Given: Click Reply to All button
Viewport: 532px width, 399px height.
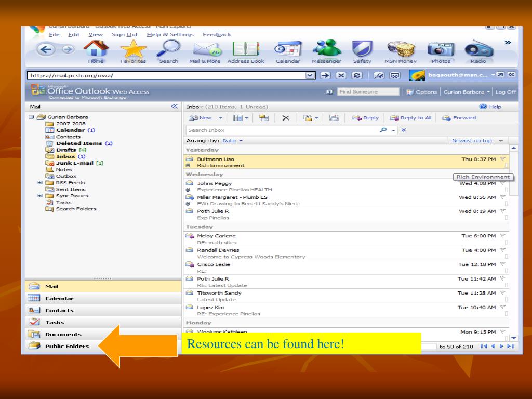Looking at the screenshot, I should point(410,118).
